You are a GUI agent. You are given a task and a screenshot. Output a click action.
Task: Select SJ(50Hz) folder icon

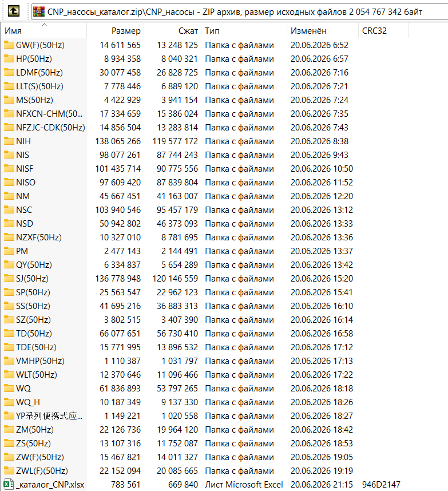pos(9,278)
